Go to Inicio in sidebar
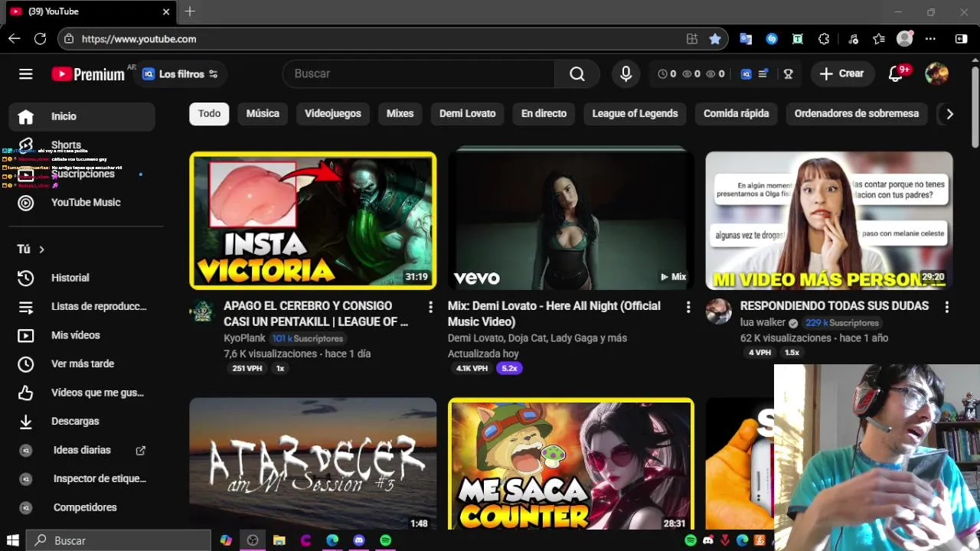Viewport: 980px width, 551px height. (x=82, y=116)
